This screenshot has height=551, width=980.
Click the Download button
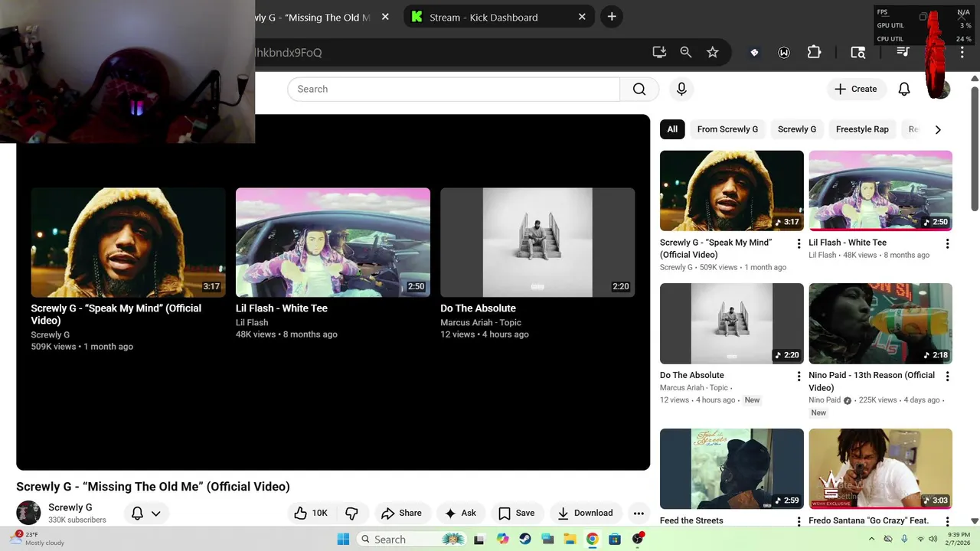tap(585, 513)
